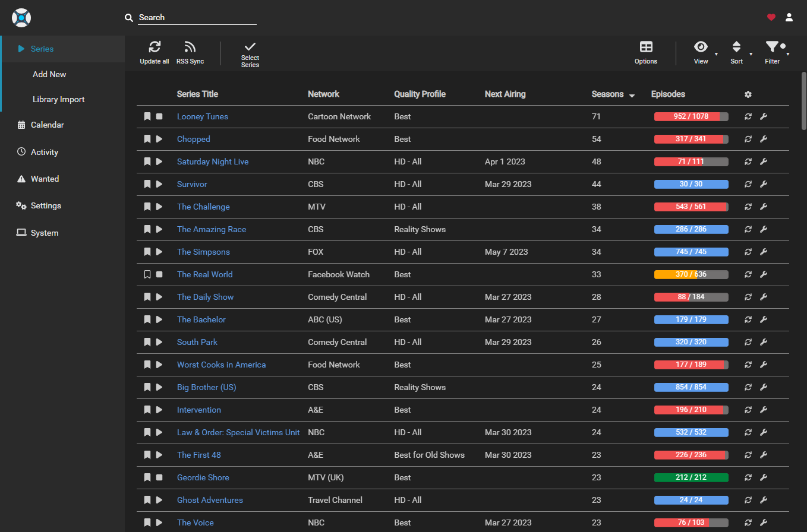The height and width of the screenshot is (532, 807).
Task: Open The Simpsons series link
Action: coord(203,252)
